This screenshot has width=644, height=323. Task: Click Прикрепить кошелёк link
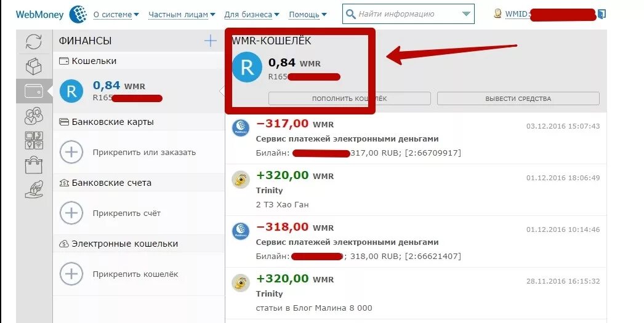pos(135,274)
